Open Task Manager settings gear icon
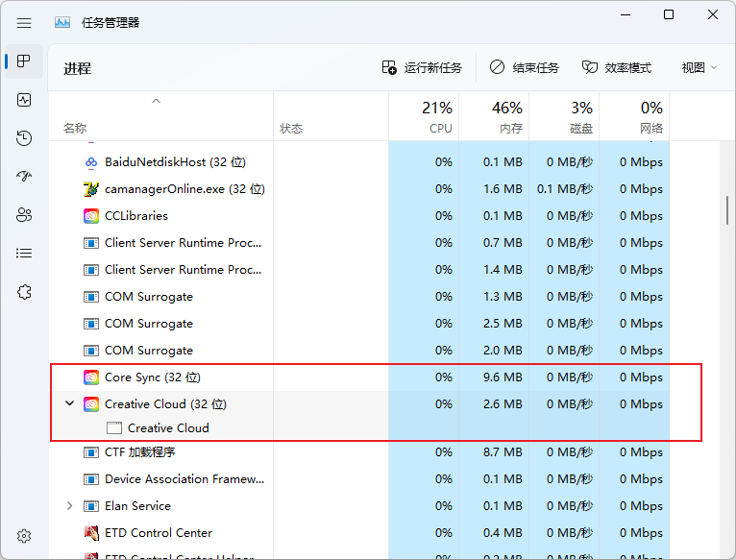This screenshot has height=560, width=736. (x=24, y=536)
